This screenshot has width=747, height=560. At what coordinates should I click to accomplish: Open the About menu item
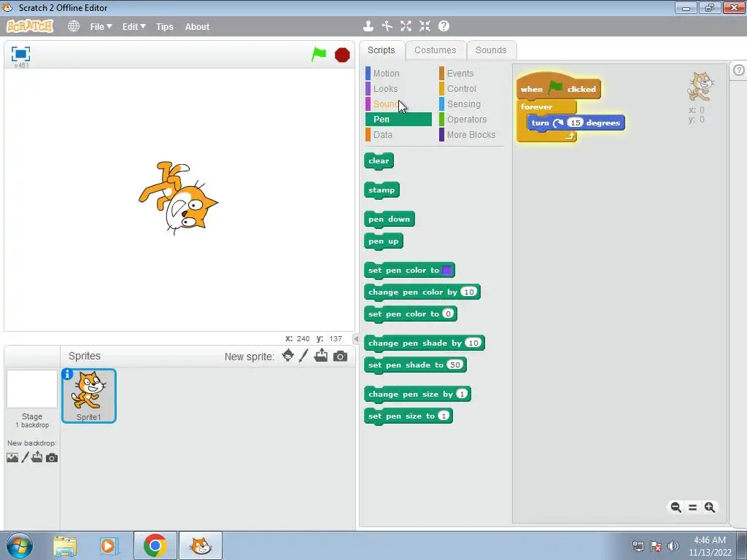[197, 27]
